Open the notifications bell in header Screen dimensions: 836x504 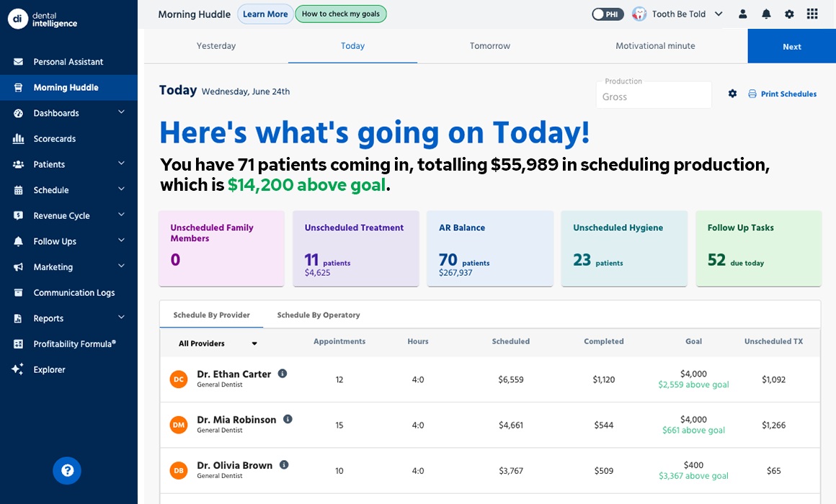click(x=766, y=14)
